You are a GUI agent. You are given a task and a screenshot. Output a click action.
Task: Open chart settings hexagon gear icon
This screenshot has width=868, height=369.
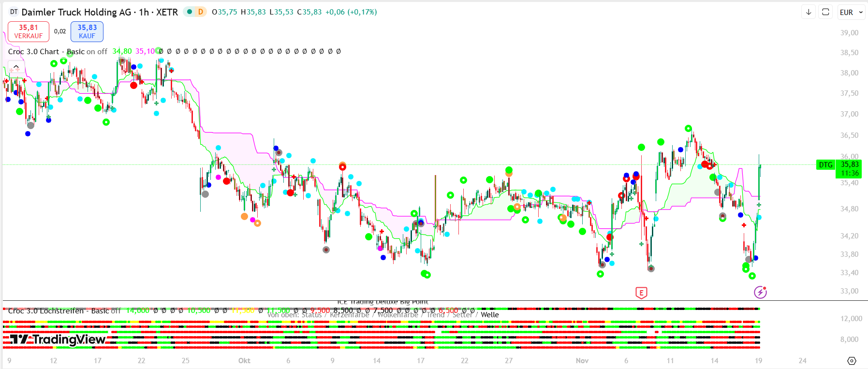(x=852, y=361)
